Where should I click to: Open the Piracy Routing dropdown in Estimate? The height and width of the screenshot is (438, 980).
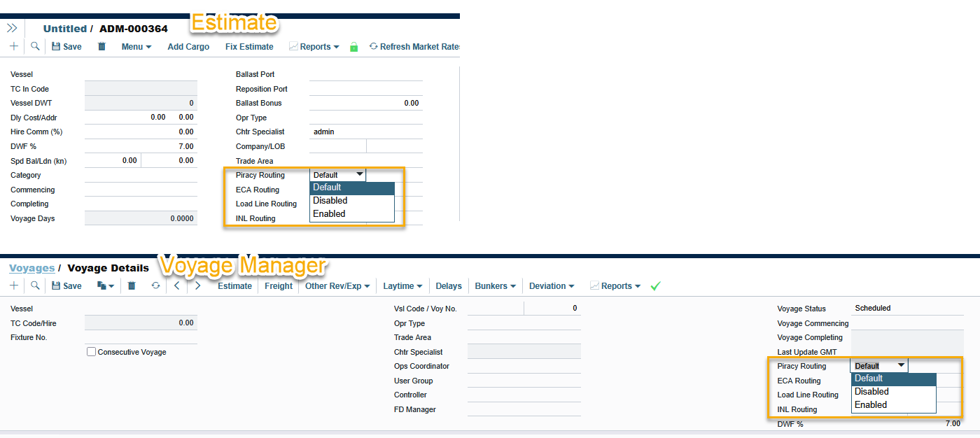click(x=337, y=175)
